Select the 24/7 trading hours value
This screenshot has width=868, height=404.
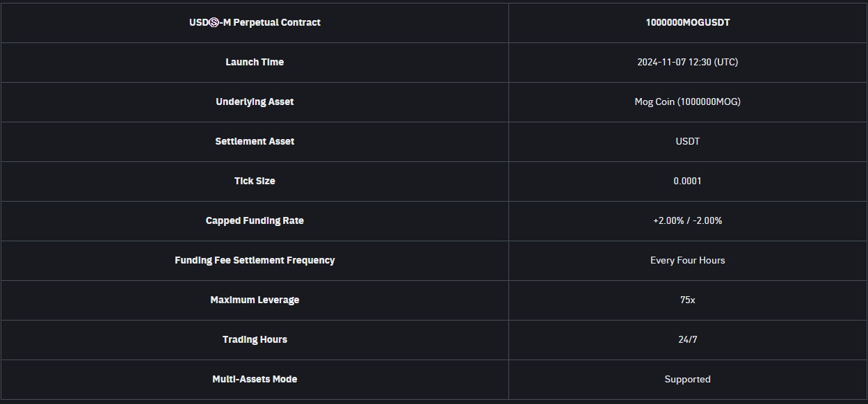(687, 339)
